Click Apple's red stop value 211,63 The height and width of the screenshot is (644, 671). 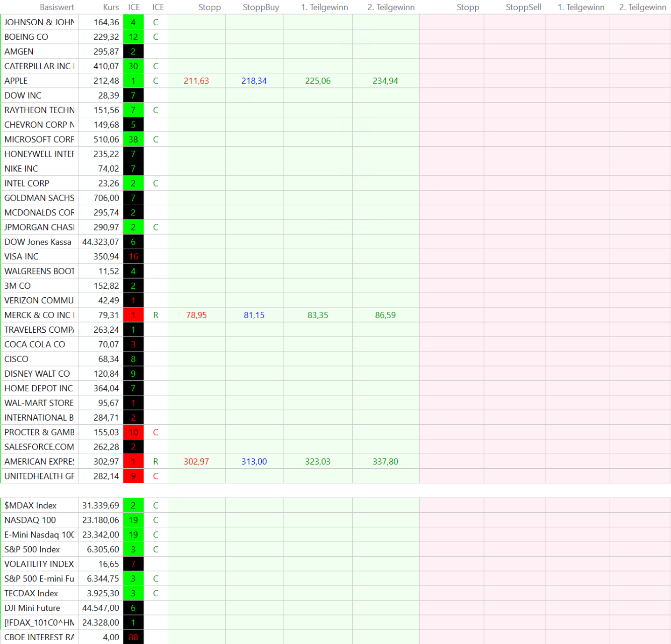point(196,81)
